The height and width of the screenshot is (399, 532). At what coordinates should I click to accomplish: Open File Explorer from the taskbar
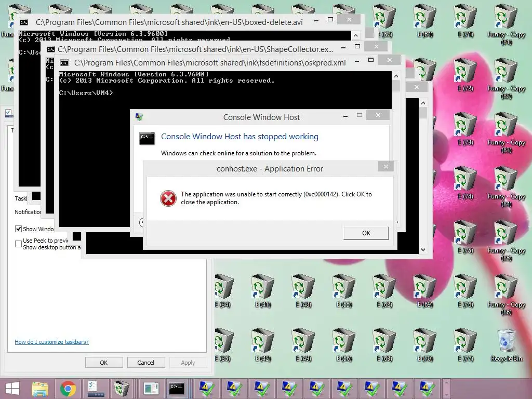point(39,389)
